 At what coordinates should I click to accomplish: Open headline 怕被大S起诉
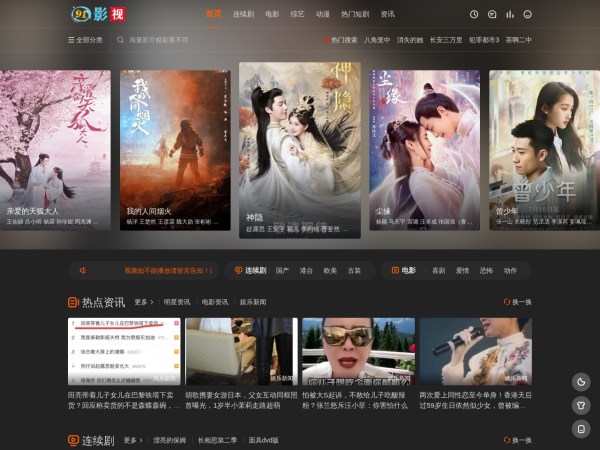pyautogui.click(x=355, y=400)
